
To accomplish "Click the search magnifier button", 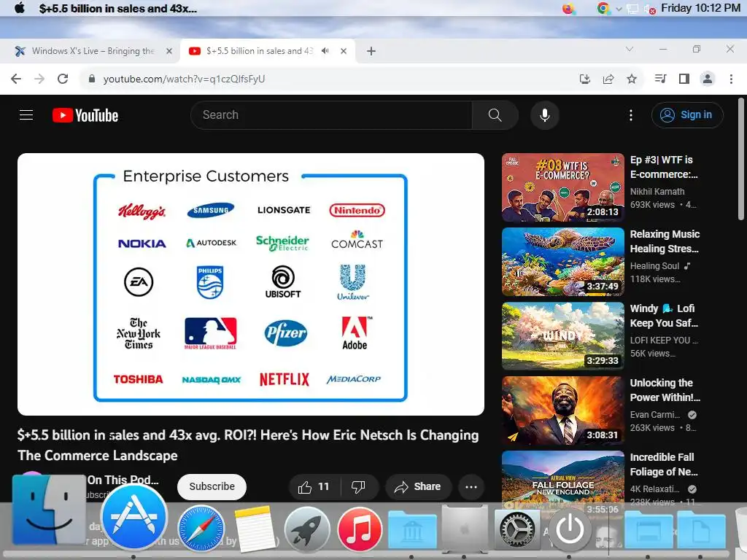I will [495, 114].
